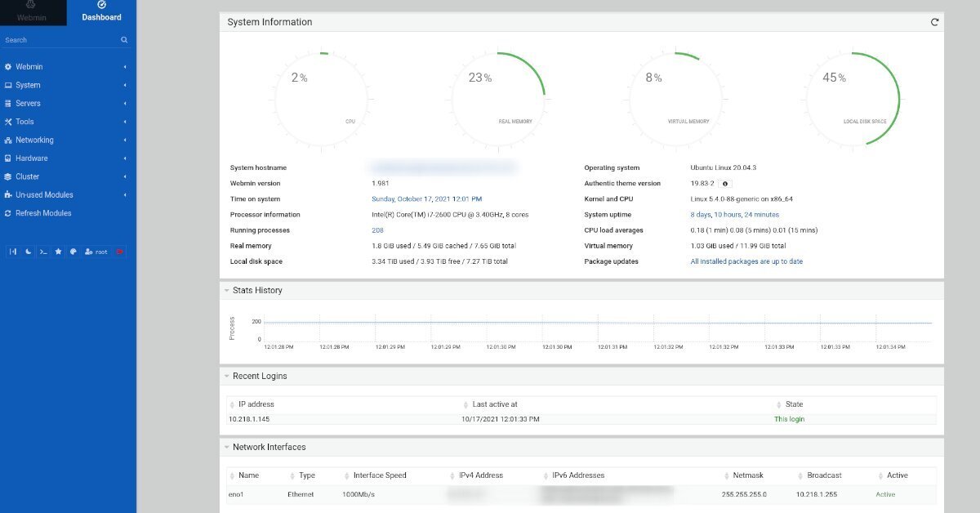Open the running processes count link
Viewport: 980px width, 513px height.
(x=377, y=230)
